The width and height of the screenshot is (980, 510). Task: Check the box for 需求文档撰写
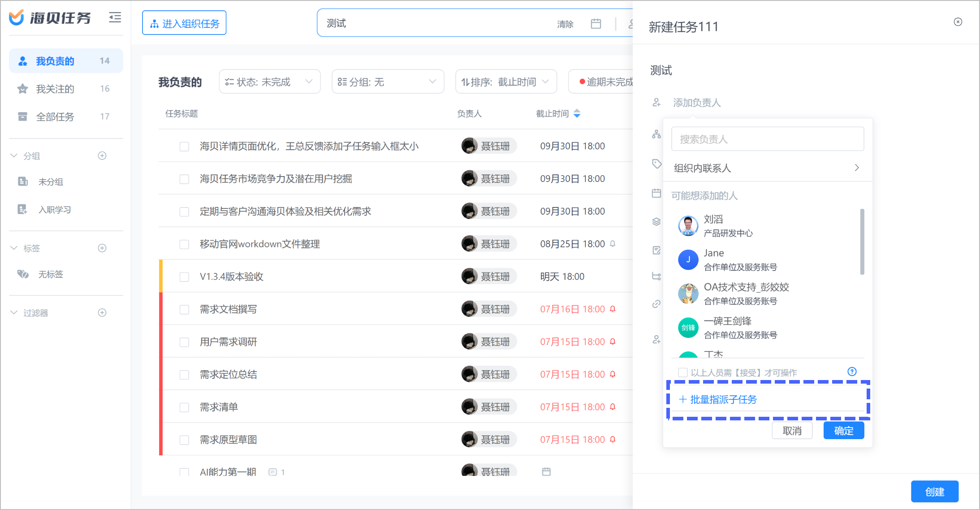(x=184, y=310)
